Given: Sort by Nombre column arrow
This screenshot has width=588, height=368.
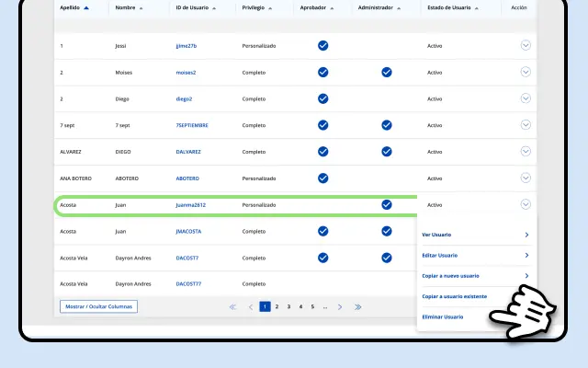Looking at the screenshot, I should tap(141, 8).
